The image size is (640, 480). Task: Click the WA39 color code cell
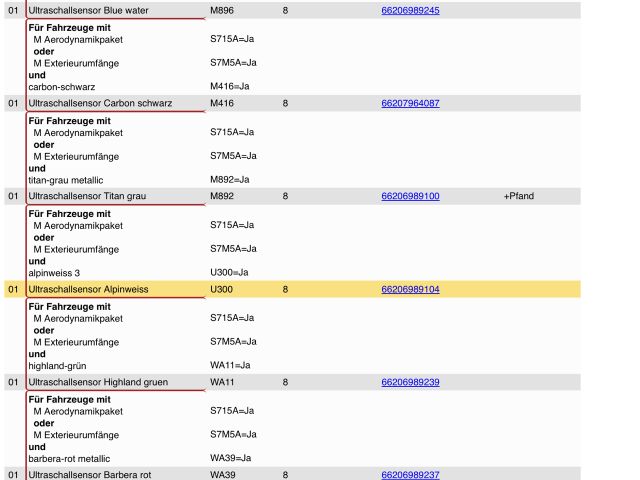coord(222,474)
